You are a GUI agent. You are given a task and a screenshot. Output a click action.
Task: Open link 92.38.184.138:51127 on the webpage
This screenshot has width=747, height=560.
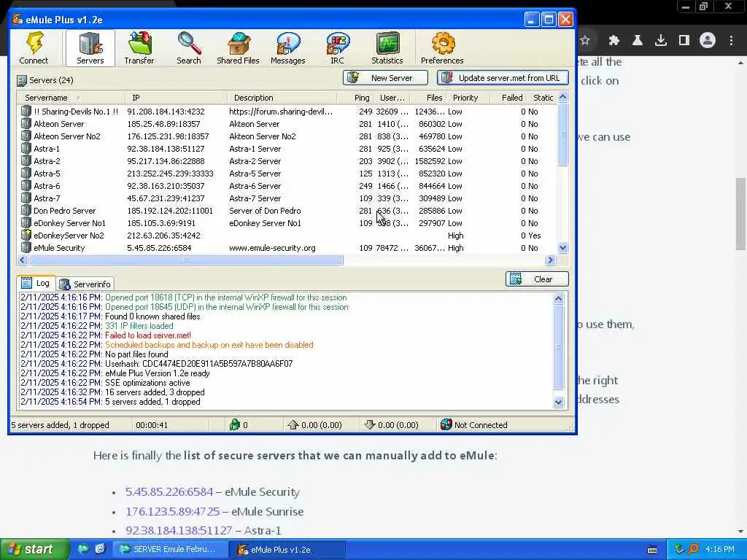pos(179,531)
